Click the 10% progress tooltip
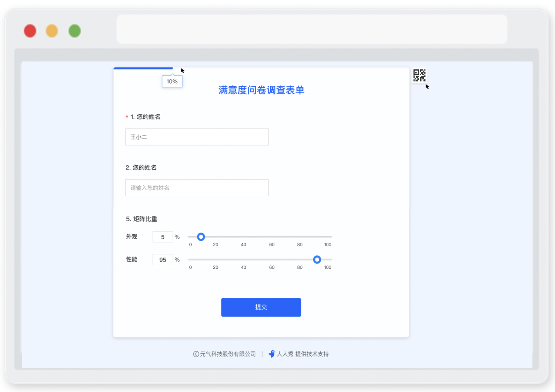Image resolution: width=555 pixels, height=392 pixels. (x=172, y=81)
